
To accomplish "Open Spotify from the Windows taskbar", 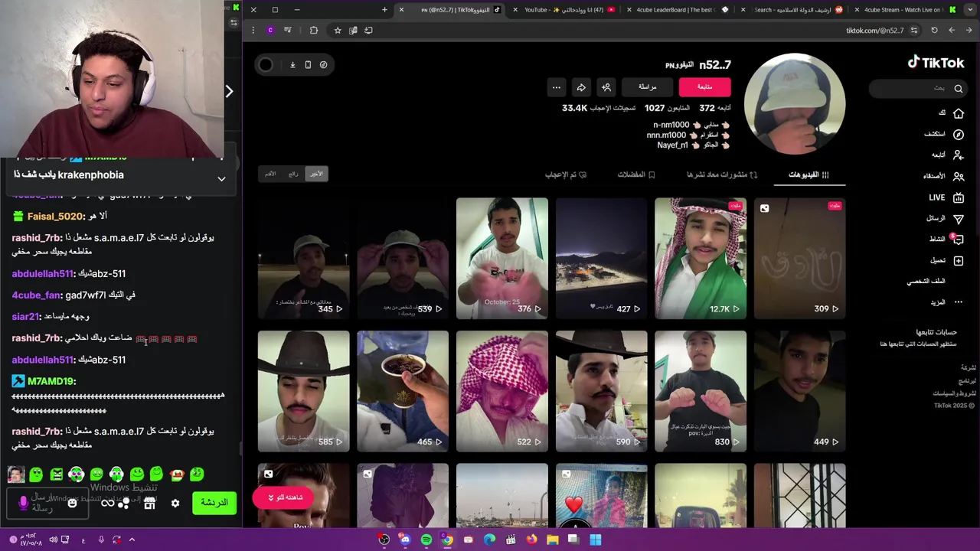I will pyautogui.click(x=426, y=540).
